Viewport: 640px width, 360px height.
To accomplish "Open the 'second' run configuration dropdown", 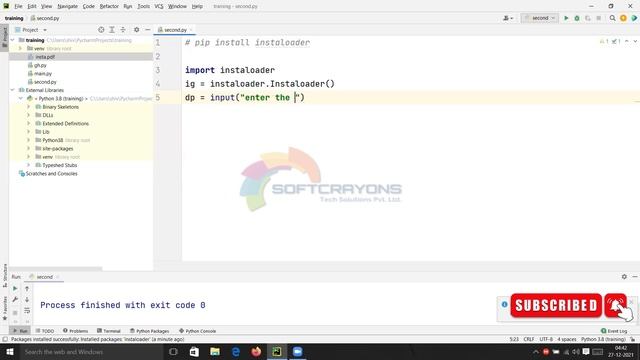I will pyautogui.click(x=540, y=18).
